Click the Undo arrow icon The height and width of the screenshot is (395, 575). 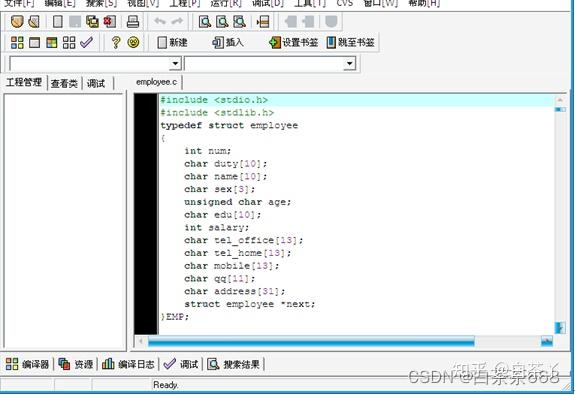click(x=160, y=21)
